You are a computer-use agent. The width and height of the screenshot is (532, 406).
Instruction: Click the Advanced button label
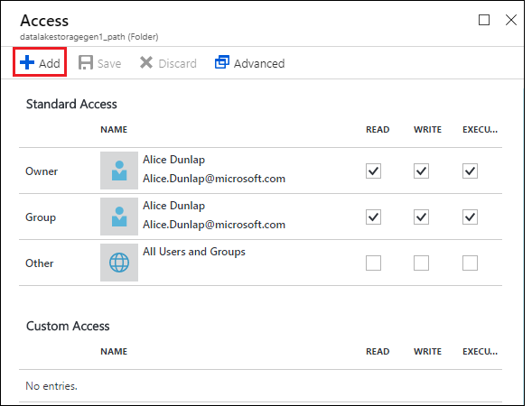[x=259, y=63]
